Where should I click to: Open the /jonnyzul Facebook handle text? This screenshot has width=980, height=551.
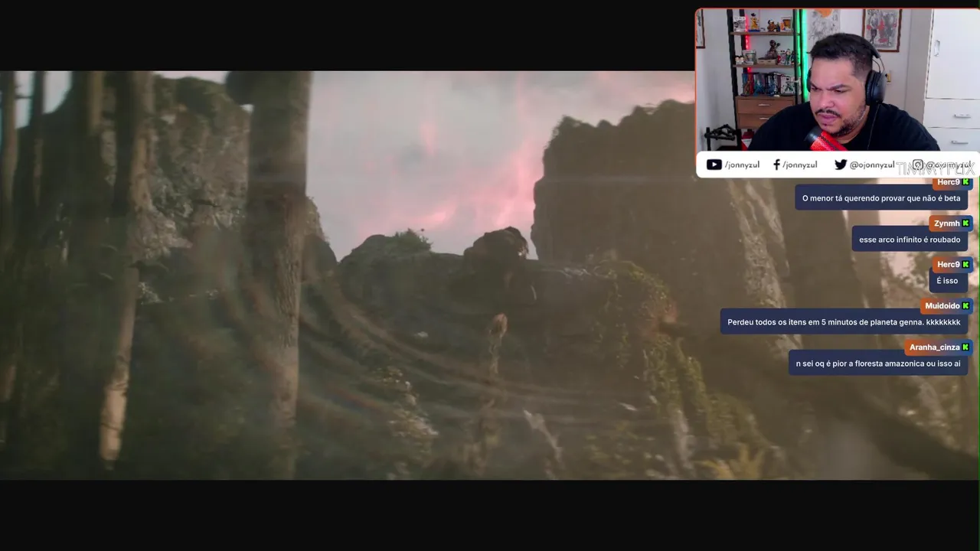[x=800, y=165]
